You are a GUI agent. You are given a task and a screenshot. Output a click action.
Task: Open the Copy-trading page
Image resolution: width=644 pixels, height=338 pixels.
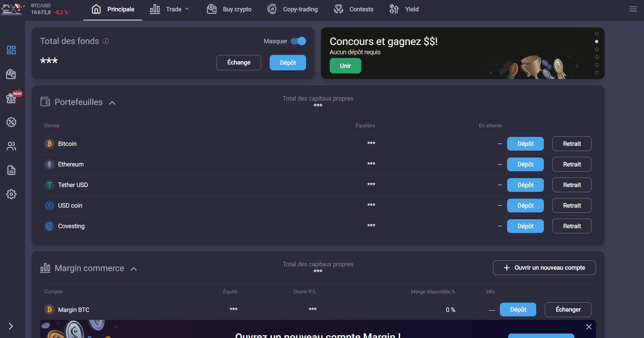pos(292,9)
